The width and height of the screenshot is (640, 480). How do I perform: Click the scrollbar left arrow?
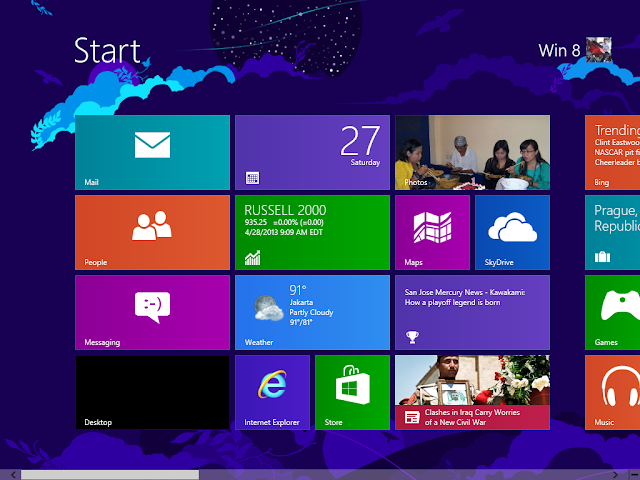click(13, 475)
